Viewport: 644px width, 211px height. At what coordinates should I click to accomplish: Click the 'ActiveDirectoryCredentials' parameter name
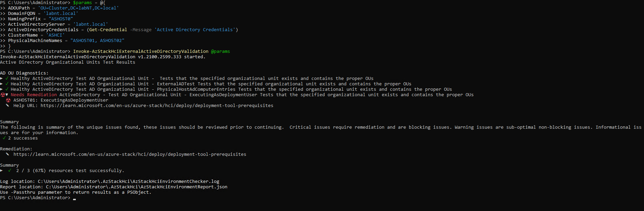(43, 29)
